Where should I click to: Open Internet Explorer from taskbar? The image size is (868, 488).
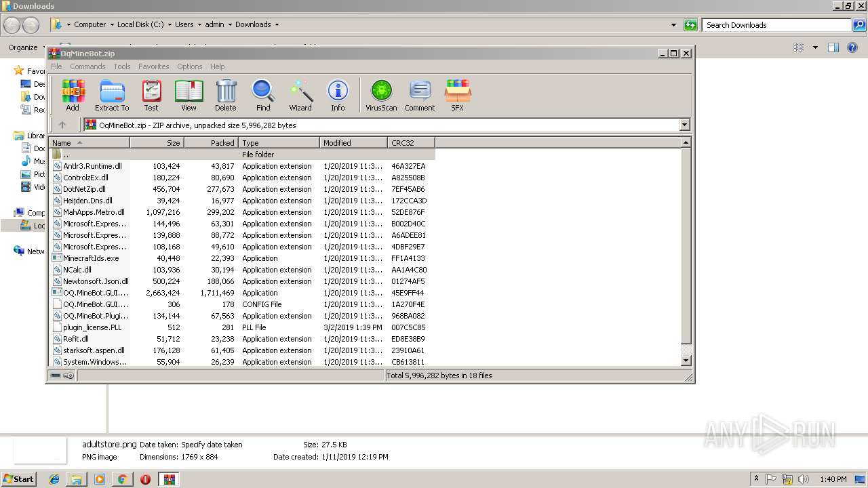[x=54, y=479]
